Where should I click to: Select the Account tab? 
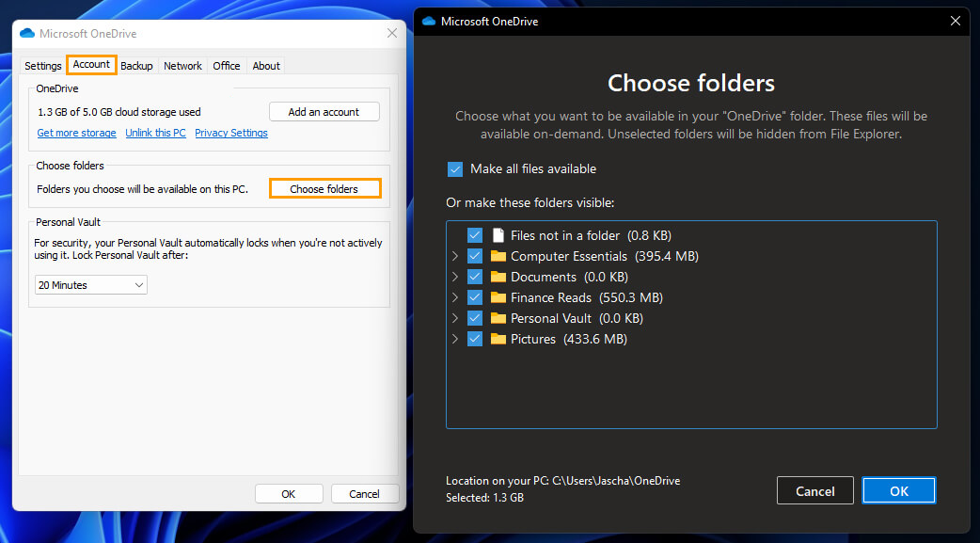[x=91, y=64]
